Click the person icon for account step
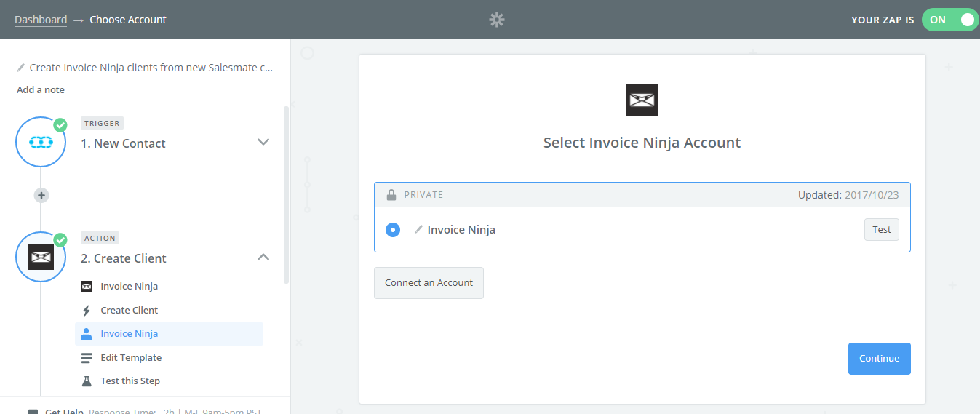The image size is (980, 414). coord(87,334)
